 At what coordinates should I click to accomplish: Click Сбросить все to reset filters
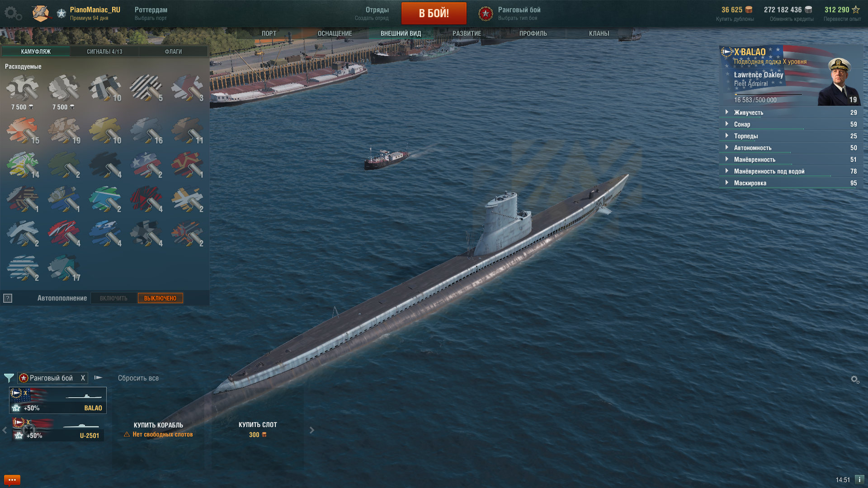(138, 378)
